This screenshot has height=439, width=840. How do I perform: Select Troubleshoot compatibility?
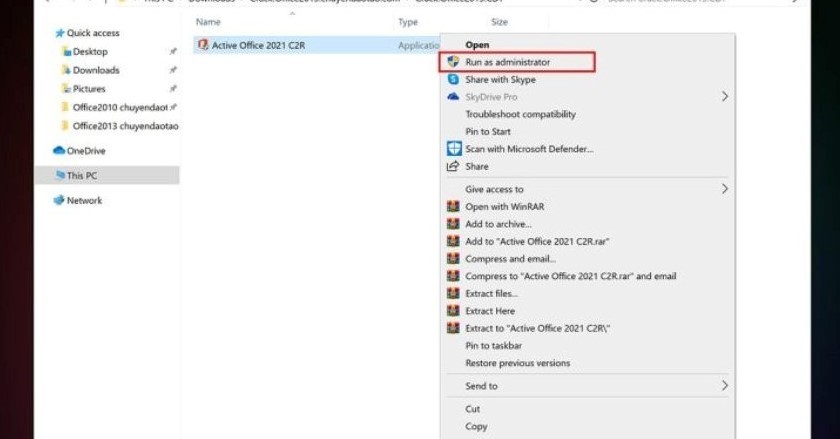coord(520,114)
